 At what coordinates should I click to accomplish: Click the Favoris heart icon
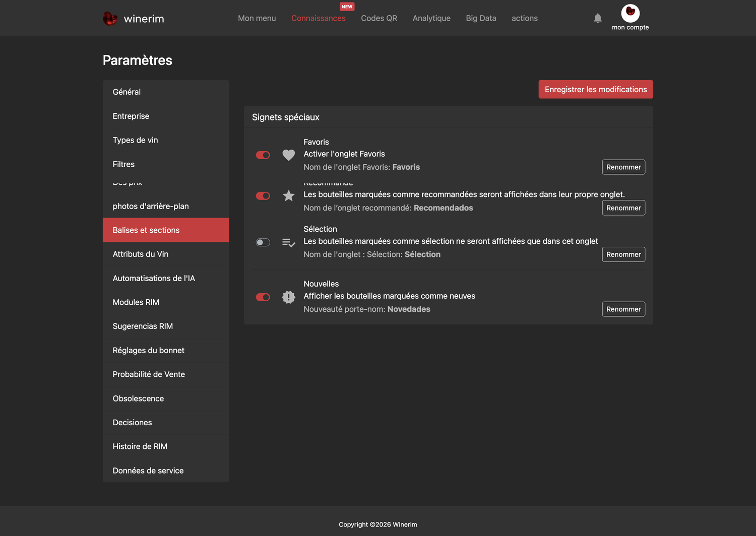(x=288, y=155)
